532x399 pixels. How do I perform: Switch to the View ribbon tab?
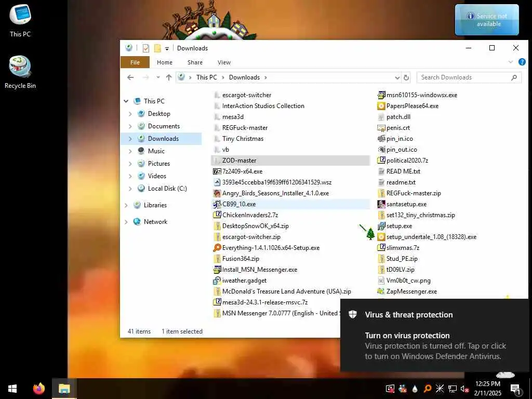pos(224,62)
